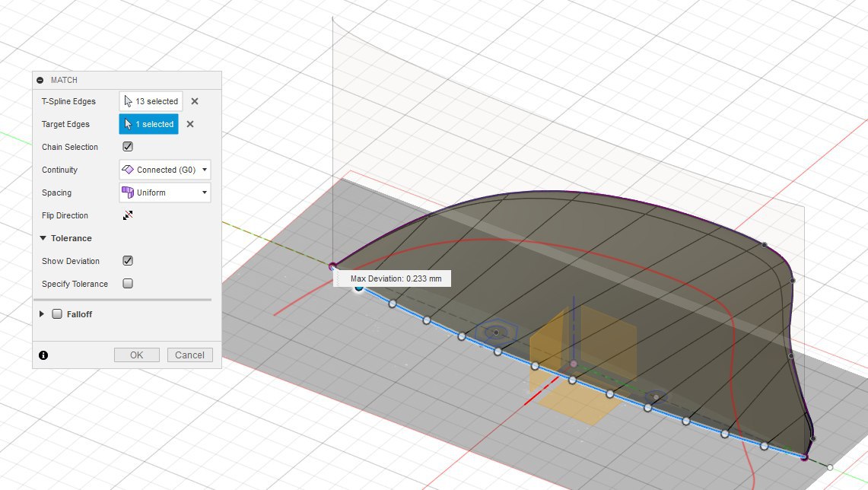Image resolution: width=868 pixels, height=490 pixels.
Task: Confirm the match with OK button
Action: pos(137,355)
